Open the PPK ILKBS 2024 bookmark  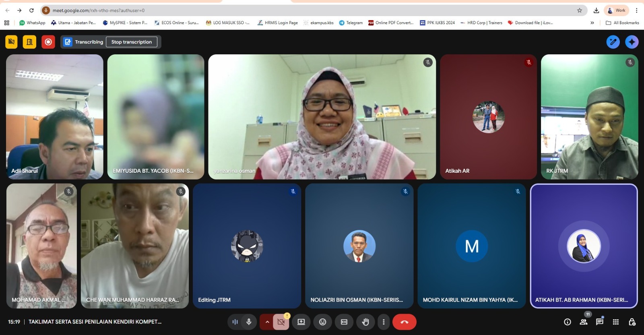(x=437, y=23)
